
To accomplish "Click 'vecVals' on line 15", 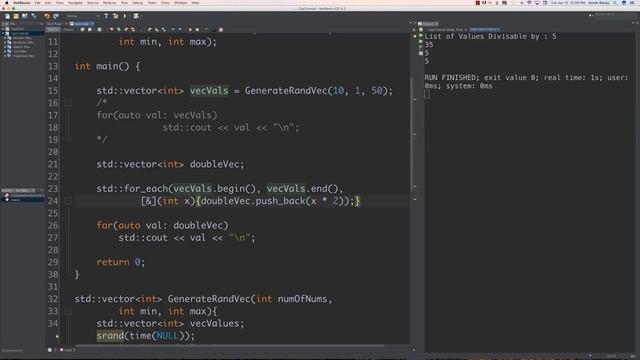I will 209,91.
